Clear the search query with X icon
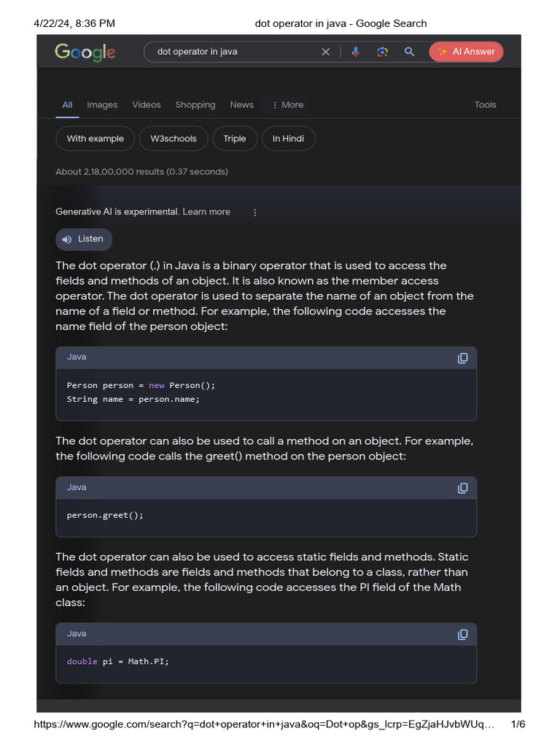Viewport: 560px width, 747px height. coord(326,52)
